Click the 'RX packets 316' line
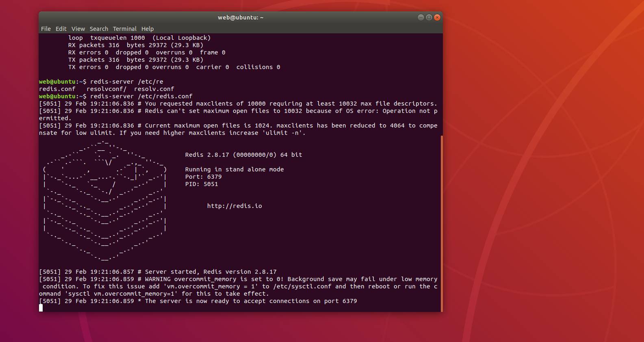 point(136,45)
